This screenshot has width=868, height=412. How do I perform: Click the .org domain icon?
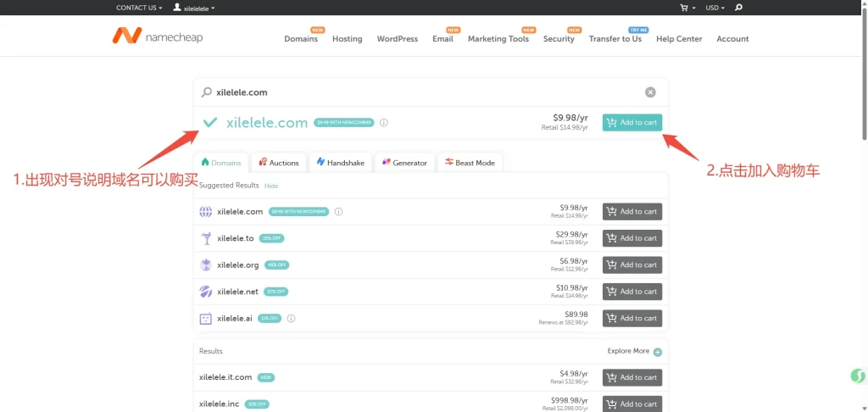[x=205, y=264]
